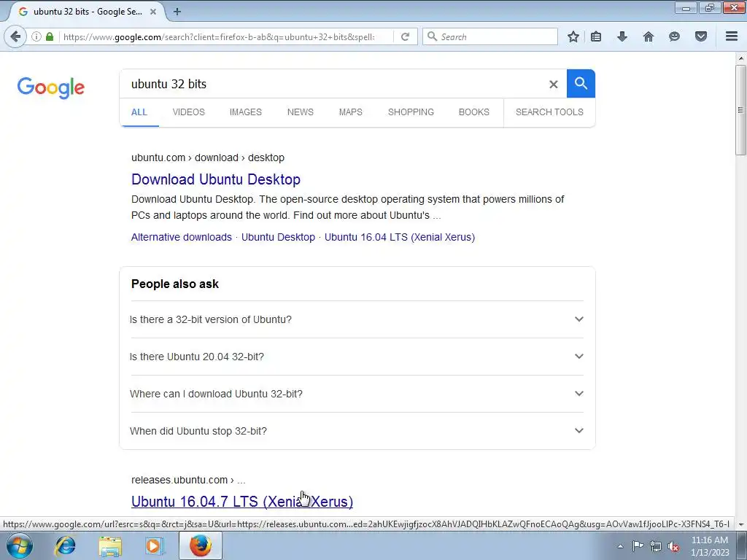Click the muted volume tray icon

(x=673, y=547)
